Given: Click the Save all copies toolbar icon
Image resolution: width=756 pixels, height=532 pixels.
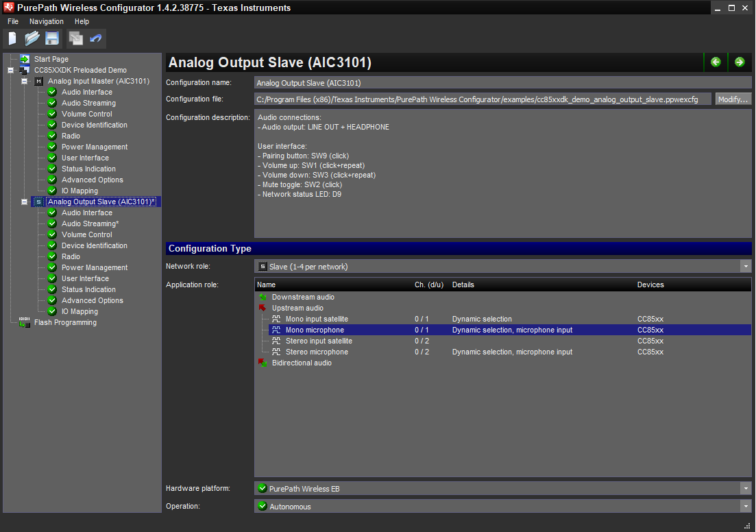Looking at the screenshot, I should tap(75, 38).
